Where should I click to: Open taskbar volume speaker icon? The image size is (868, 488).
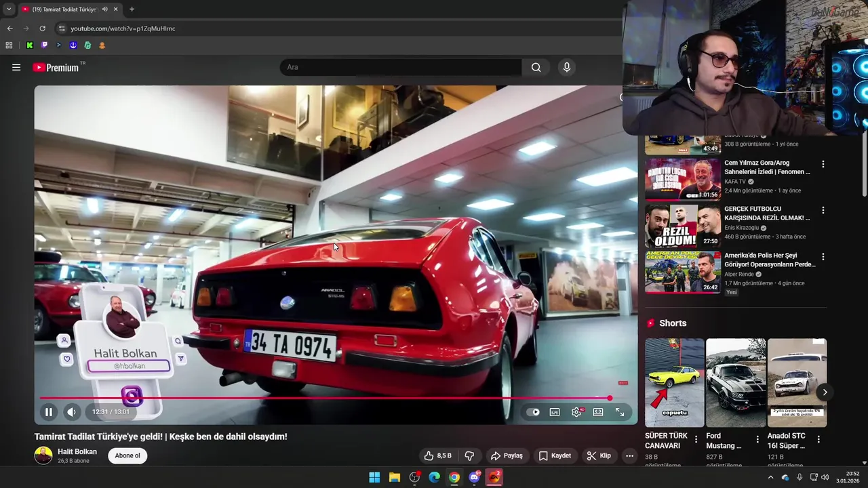(x=825, y=477)
